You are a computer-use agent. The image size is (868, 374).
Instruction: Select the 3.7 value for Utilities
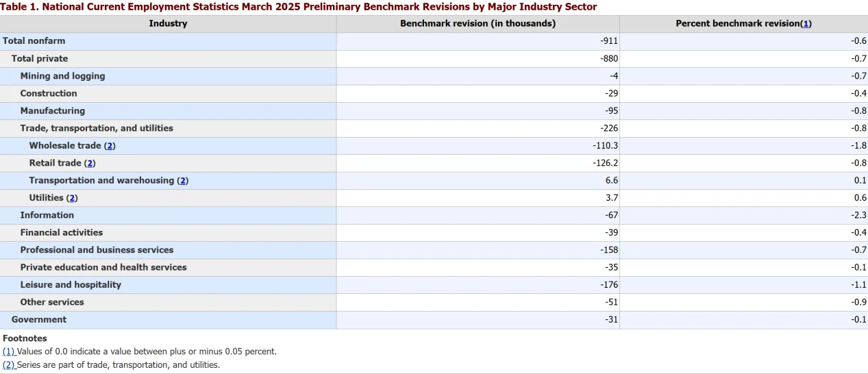(612, 198)
